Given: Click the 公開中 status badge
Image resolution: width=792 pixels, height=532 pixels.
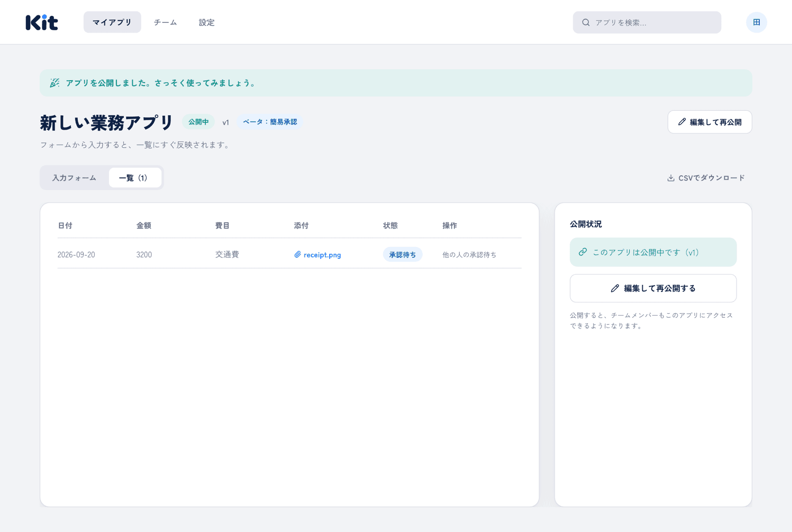Looking at the screenshot, I should (x=198, y=122).
